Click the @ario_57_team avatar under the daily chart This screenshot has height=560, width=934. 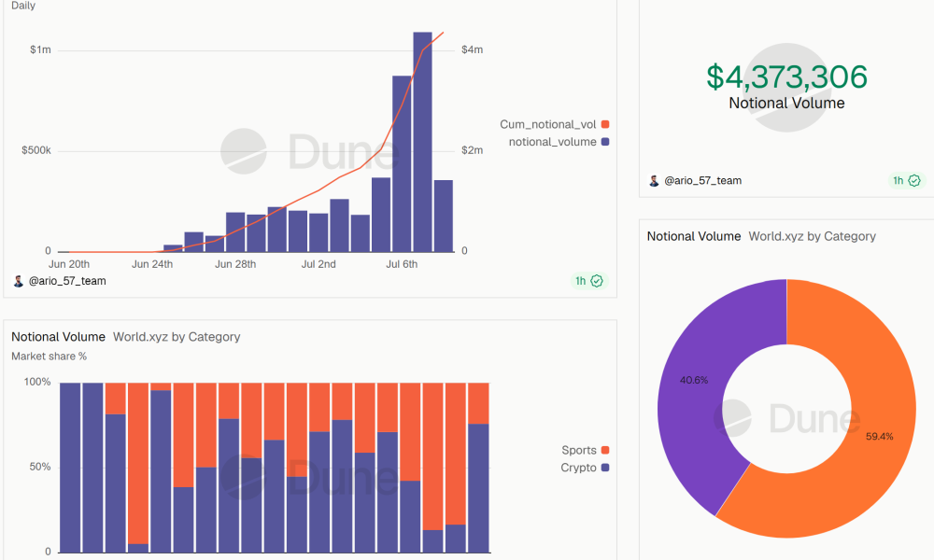(x=19, y=282)
